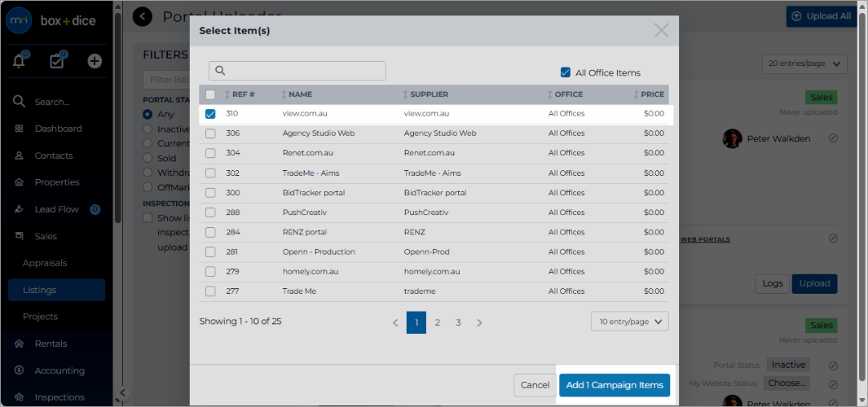Check the Agency Studio Web row checkbox

click(211, 133)
